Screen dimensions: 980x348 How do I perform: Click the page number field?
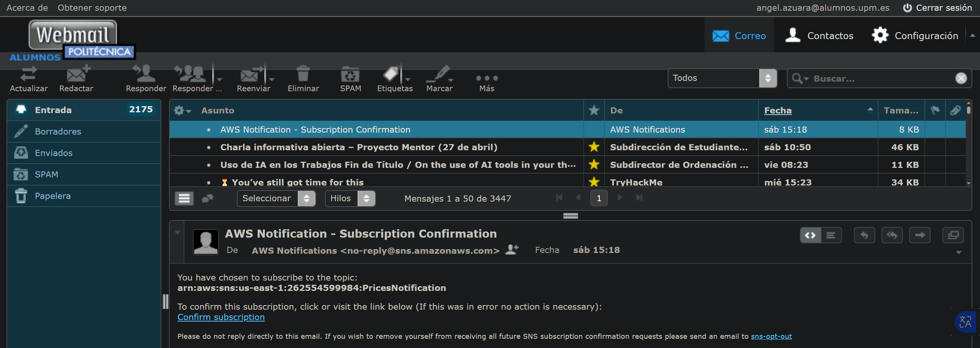pos(599,198)
